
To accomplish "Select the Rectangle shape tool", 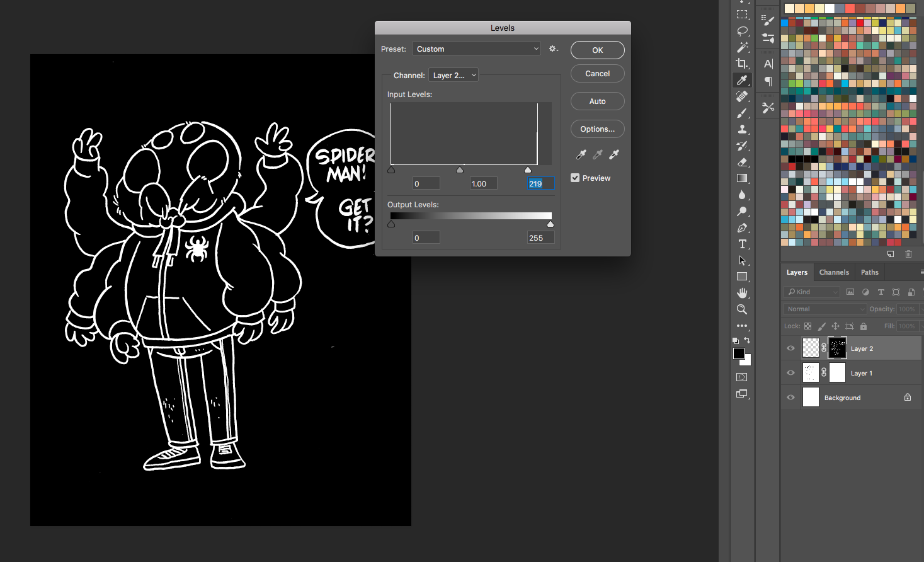I will [742, 277].
